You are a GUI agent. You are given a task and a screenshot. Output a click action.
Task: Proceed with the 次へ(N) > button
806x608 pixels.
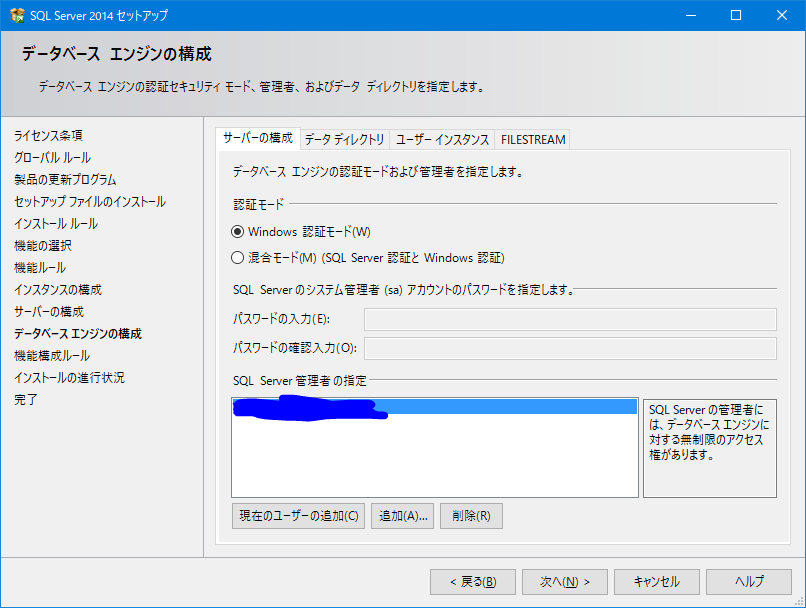tap(565, 582)
